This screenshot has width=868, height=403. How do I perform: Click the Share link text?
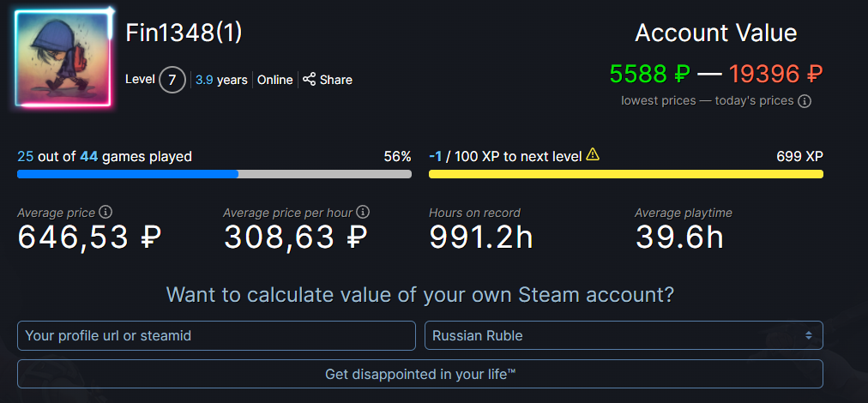pos(336,81)
